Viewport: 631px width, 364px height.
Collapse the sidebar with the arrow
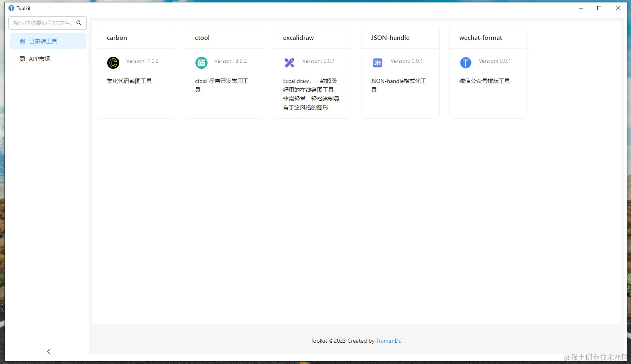[x=48, y=352]
